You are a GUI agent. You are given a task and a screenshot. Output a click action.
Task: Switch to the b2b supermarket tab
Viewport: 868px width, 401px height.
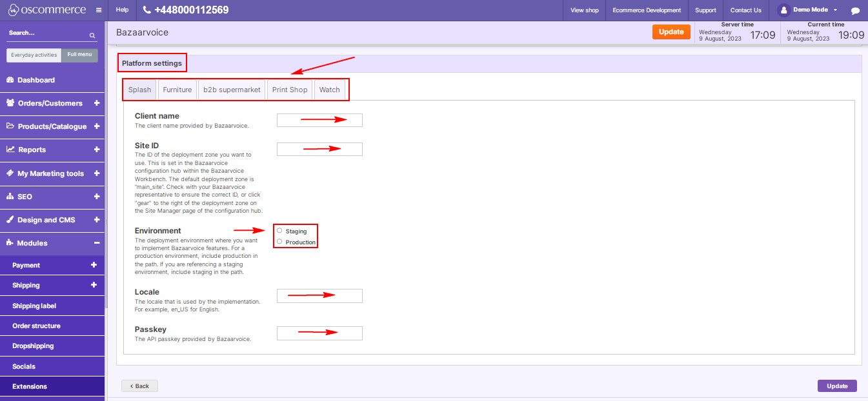tap(232, 90)
